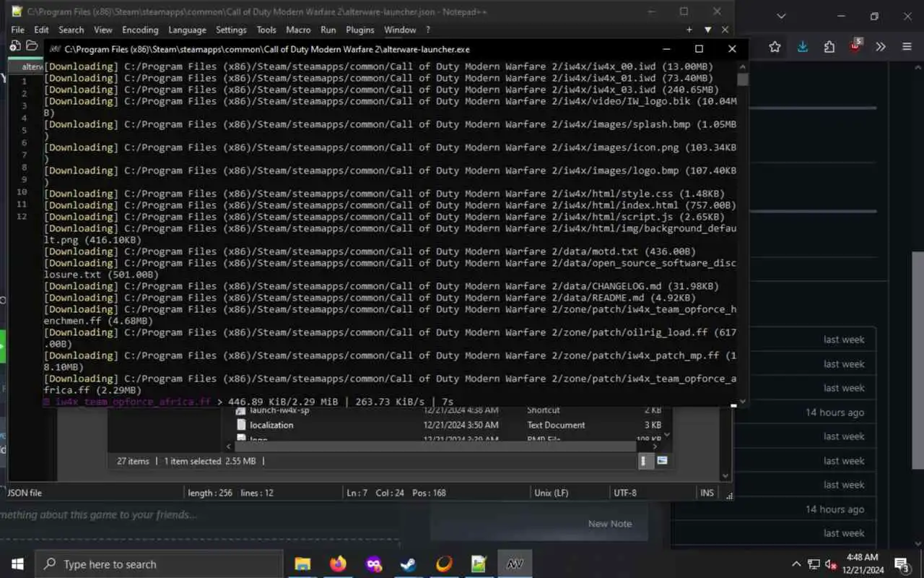Screen dimensions: 924x578
Task: Open Firefox extensions puzzle icon
Action: click(x=829, y=47)
